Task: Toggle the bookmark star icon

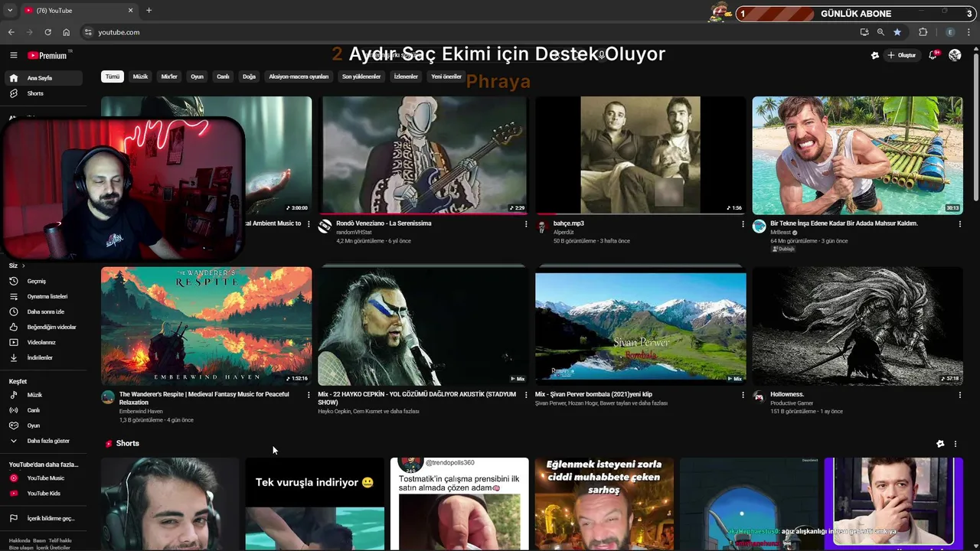Action: (897, 32)
